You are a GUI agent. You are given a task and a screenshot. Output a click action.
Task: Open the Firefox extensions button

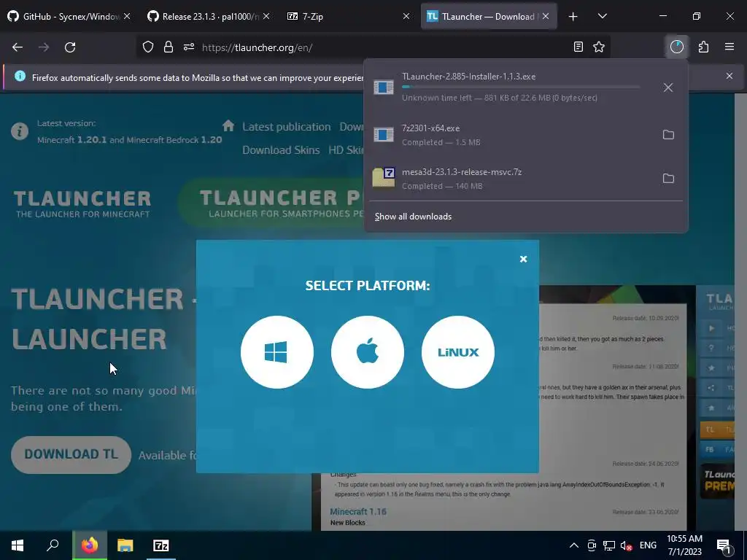coord(703,47)
